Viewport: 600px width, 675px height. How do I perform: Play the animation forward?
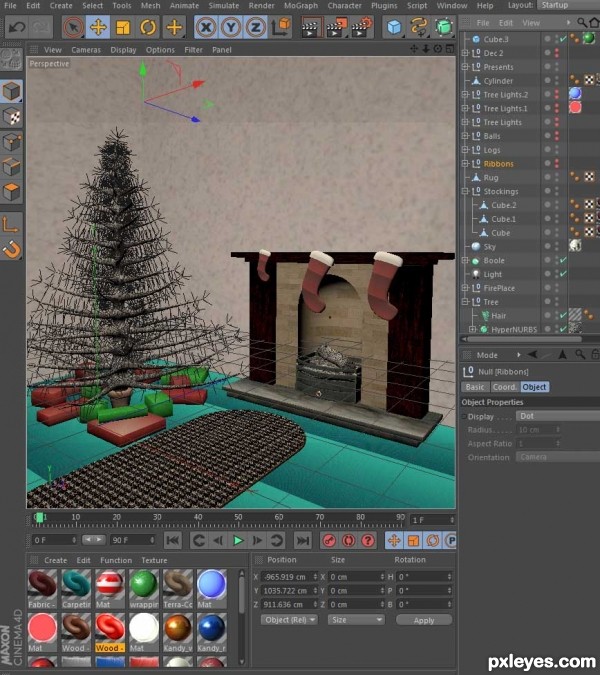[x=238, y=540]
